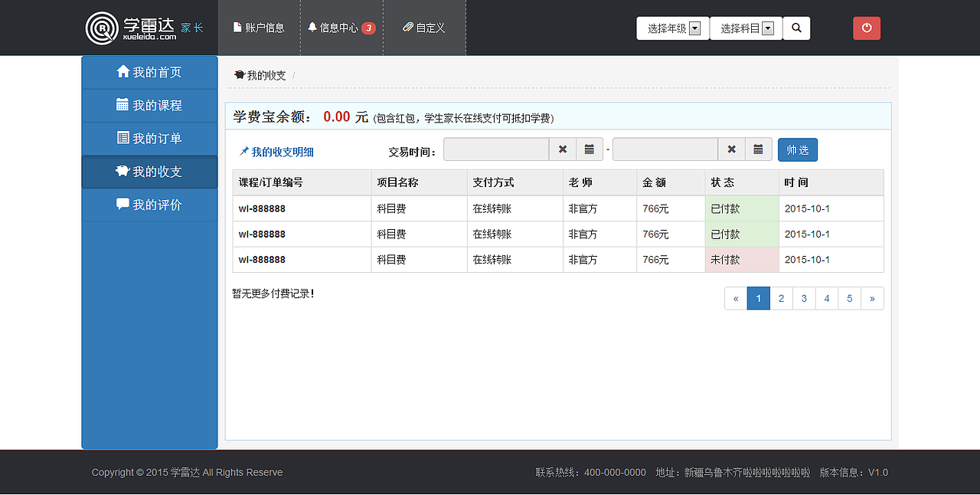980x495 pixels.
Task: Go to previous page with « button
Action: point(736,299)
